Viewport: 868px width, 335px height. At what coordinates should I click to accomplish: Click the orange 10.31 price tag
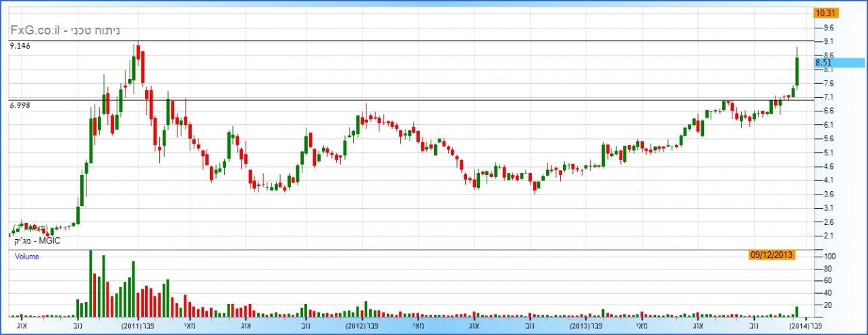coord(825,13)
